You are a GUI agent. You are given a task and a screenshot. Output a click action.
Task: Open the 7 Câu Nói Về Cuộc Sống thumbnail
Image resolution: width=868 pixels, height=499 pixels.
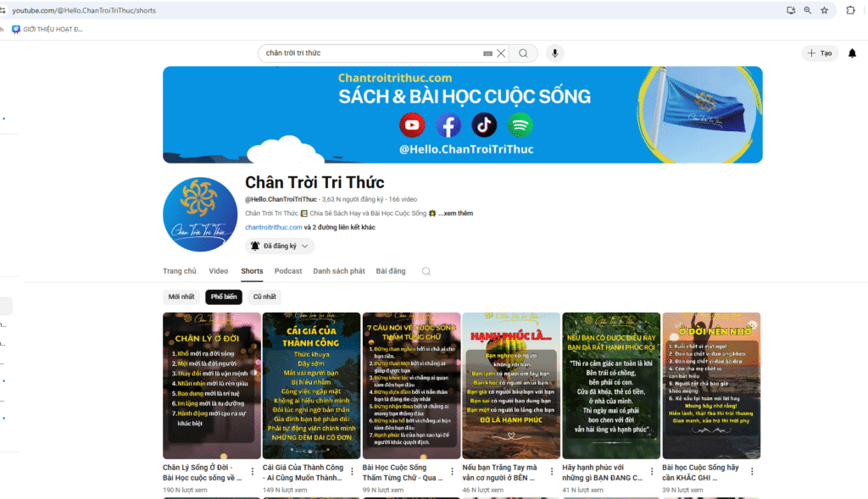tap(411, 385)
